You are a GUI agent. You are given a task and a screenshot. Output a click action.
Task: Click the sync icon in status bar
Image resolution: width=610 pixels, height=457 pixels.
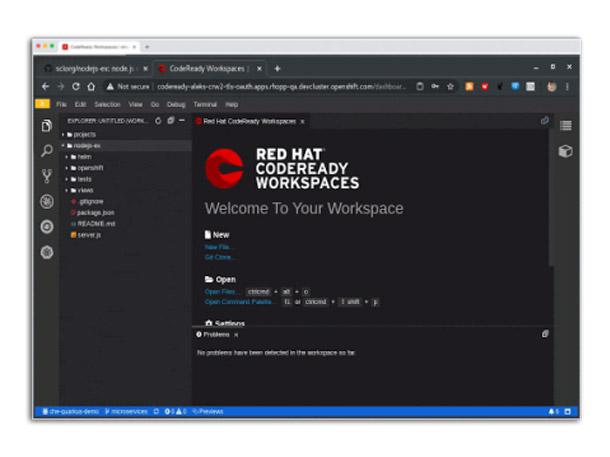point(156,411)
